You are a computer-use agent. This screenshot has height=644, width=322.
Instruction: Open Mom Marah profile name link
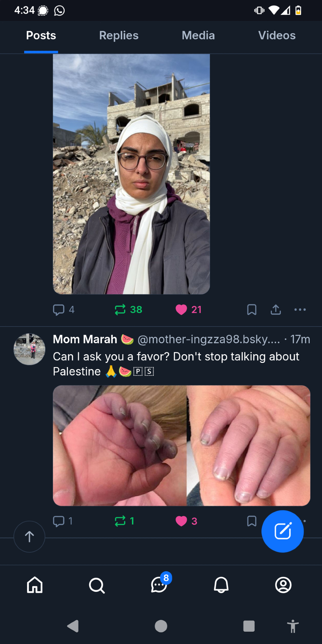85,339
